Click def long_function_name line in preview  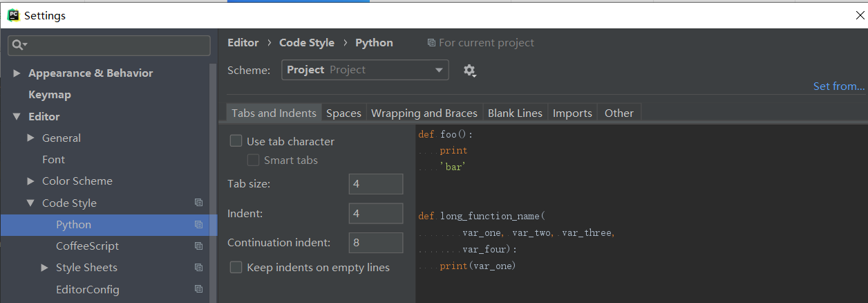482,217
